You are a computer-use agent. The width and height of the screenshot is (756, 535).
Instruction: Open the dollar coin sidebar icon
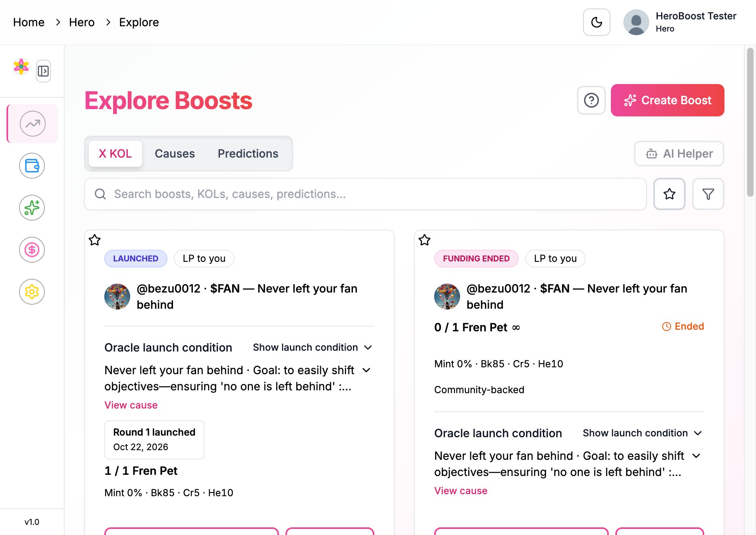pyautogui.click(x=32, y=250)
